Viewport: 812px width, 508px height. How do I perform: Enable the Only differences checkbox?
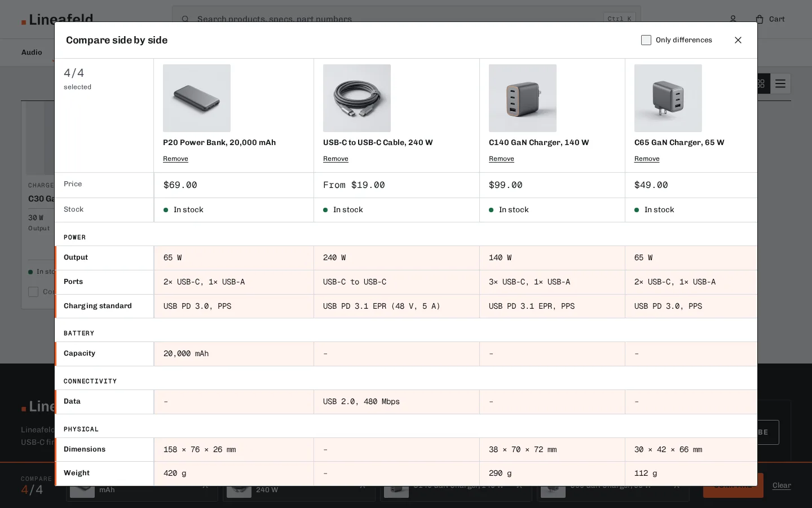(x=646, y=40)
